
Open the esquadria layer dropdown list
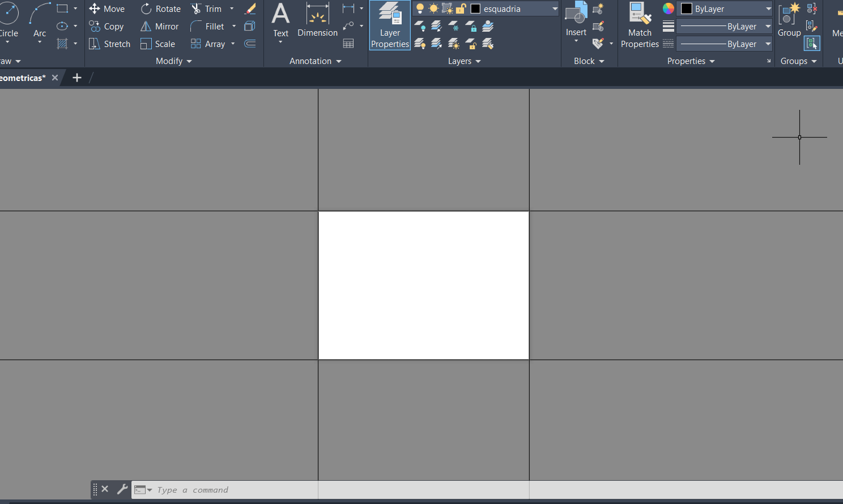point(555,8)
